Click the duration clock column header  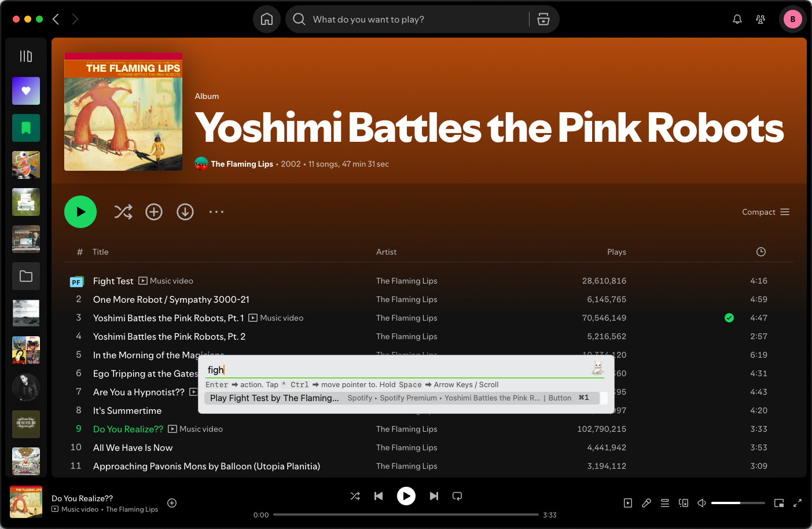point(761,252)
